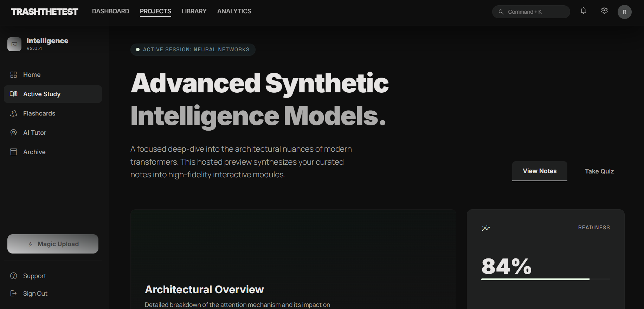The height and width of the screenshot is (309, 644).
Task: Click the Architectural Overview heading
Action: tap(204, 289)
